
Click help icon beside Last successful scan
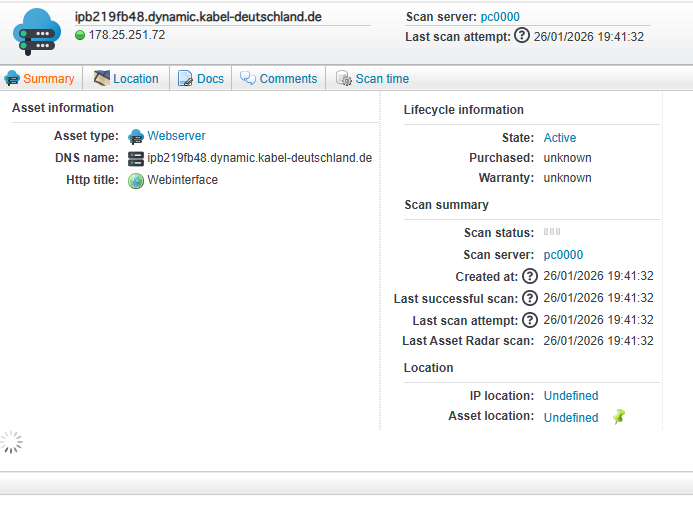pos(529,298)
